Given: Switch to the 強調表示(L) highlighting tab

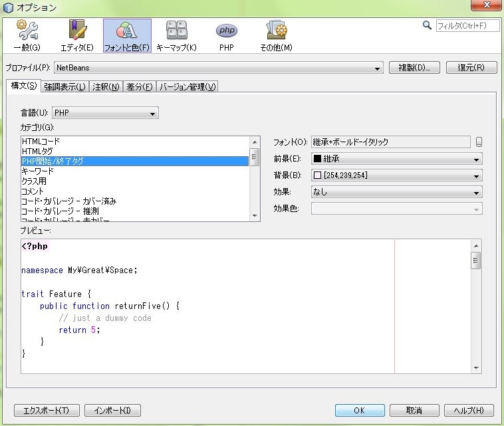Looking at the screenshot, I should (x=65, y=87).
